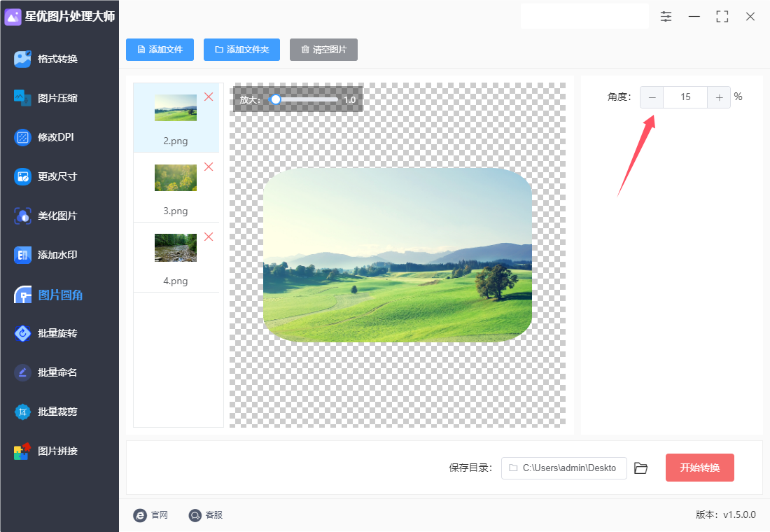
Task: Increase angle with the plus button
Action: click(719, 97)
